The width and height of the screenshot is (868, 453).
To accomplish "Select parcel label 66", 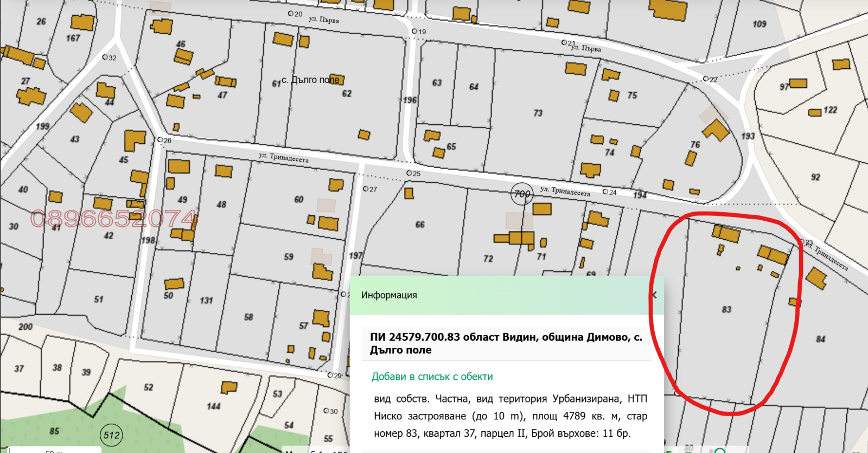I will click(x=420, y=224).
